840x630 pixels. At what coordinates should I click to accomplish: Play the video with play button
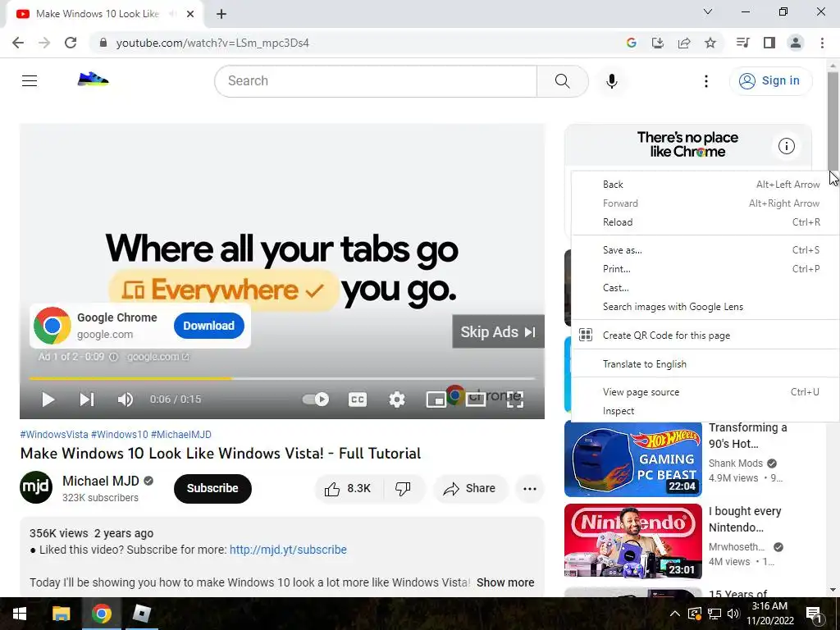click(x=48, y=399)
